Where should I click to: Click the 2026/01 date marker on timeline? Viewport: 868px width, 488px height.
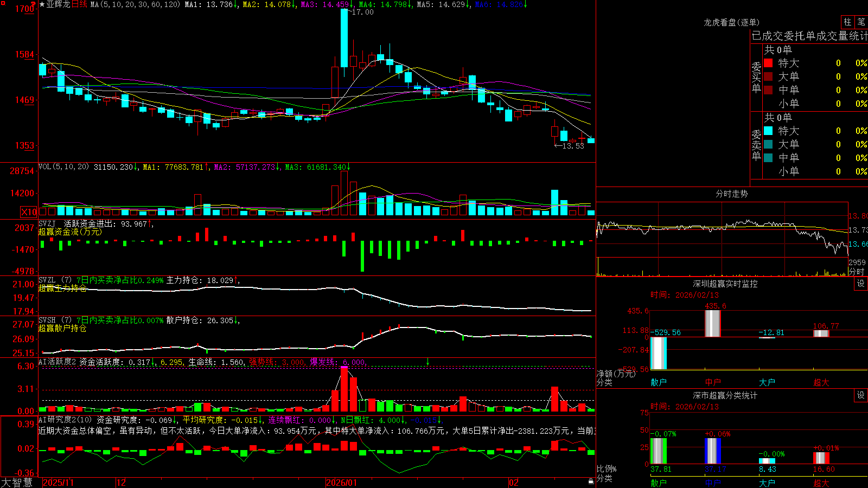(341, 483)
